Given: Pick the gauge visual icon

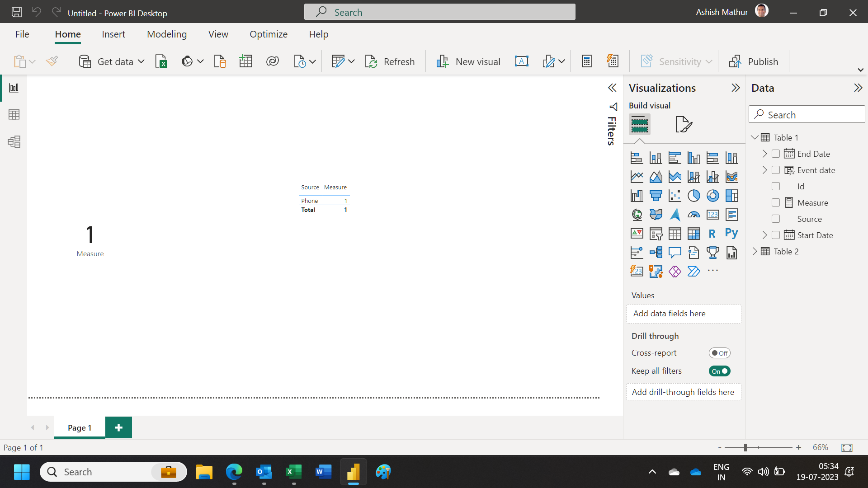Looking at the screenshot, I should [x=693, y=215].
